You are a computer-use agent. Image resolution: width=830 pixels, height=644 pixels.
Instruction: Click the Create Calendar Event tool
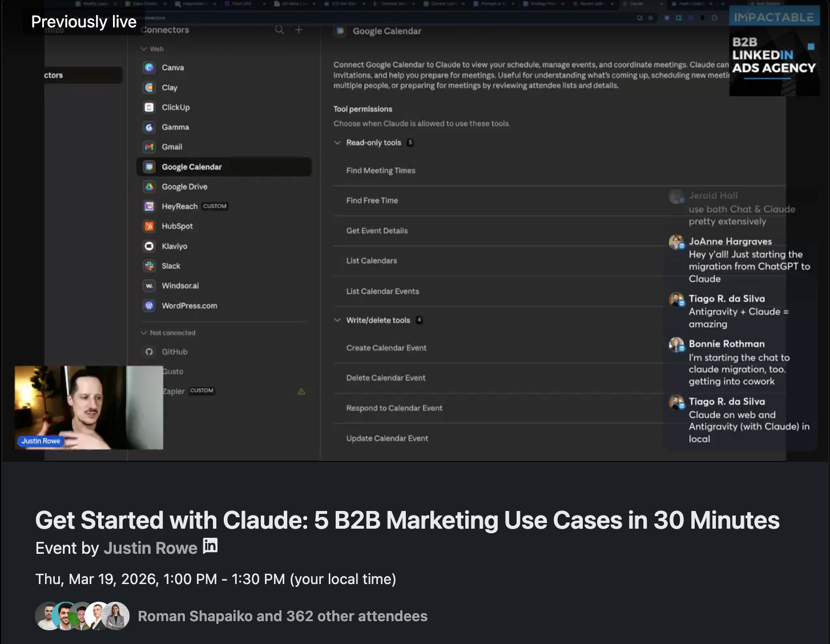386,348
